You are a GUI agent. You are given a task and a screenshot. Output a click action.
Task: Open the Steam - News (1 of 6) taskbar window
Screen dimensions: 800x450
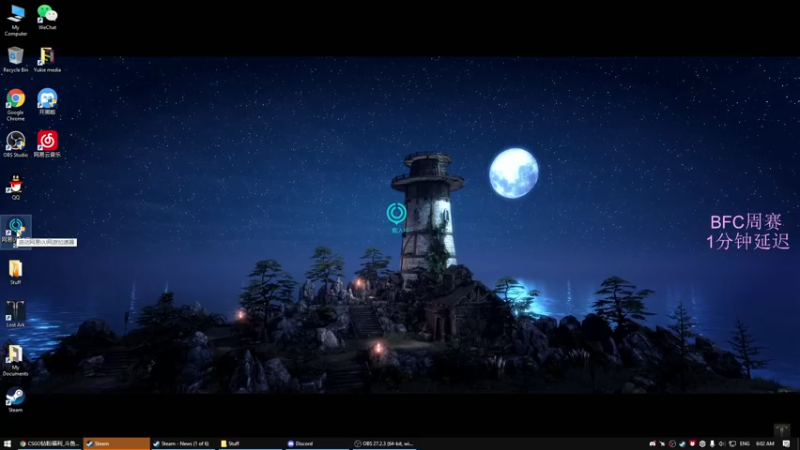click(x=184, y=444)
